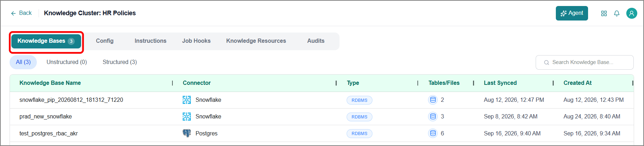Screen dimensions: 644x146
Task: Sort by Tables/Files column header
Action: 444,83
